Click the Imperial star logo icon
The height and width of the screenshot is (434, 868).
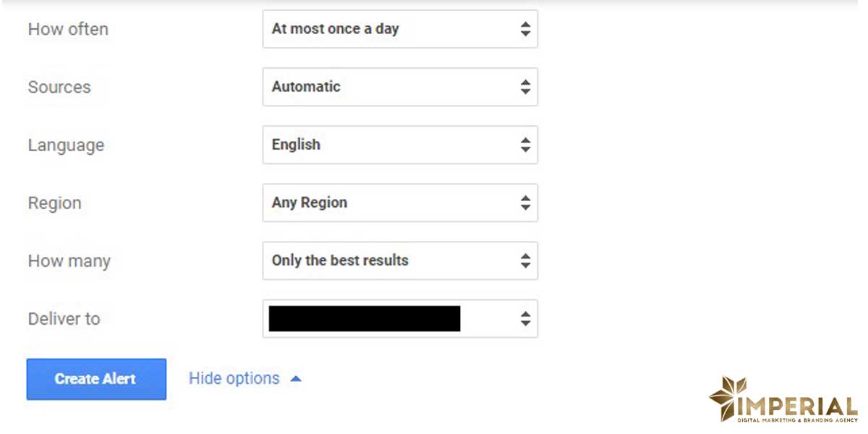725,397
